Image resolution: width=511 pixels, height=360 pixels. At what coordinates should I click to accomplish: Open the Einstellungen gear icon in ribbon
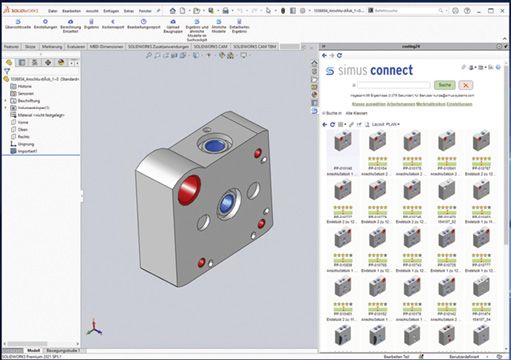[45, 22]
